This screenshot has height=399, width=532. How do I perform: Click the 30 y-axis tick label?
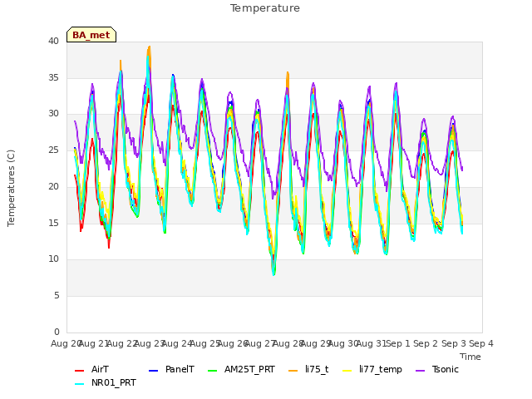coord(53,114)
